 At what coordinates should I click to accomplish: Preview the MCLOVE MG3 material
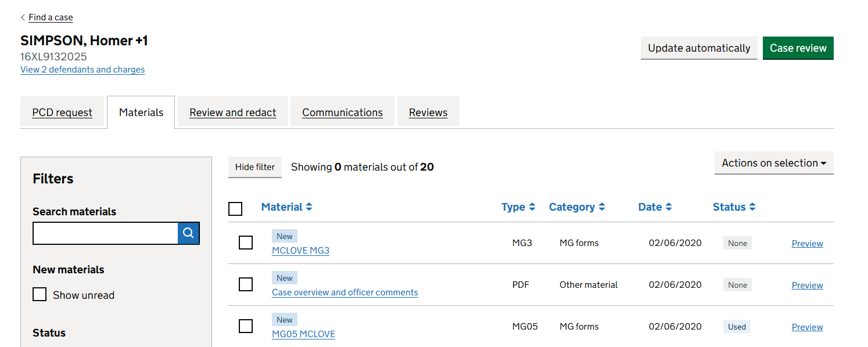tap(807, 244)
